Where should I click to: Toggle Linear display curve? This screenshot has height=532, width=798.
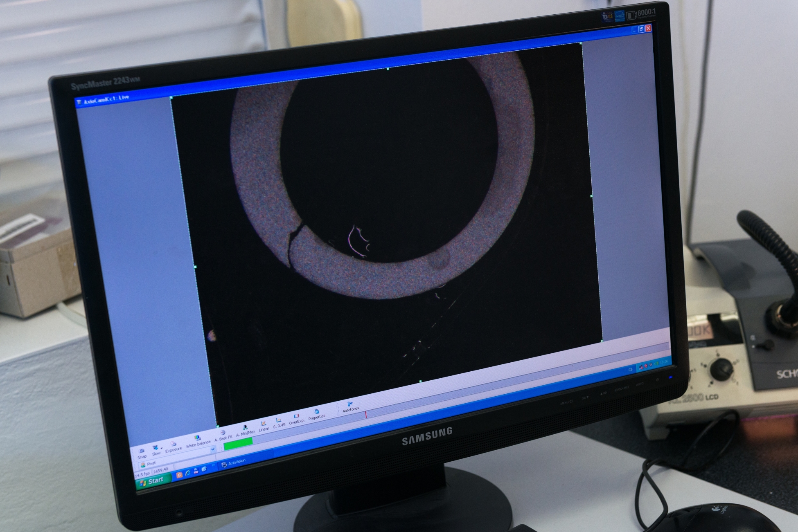(264, 423)
